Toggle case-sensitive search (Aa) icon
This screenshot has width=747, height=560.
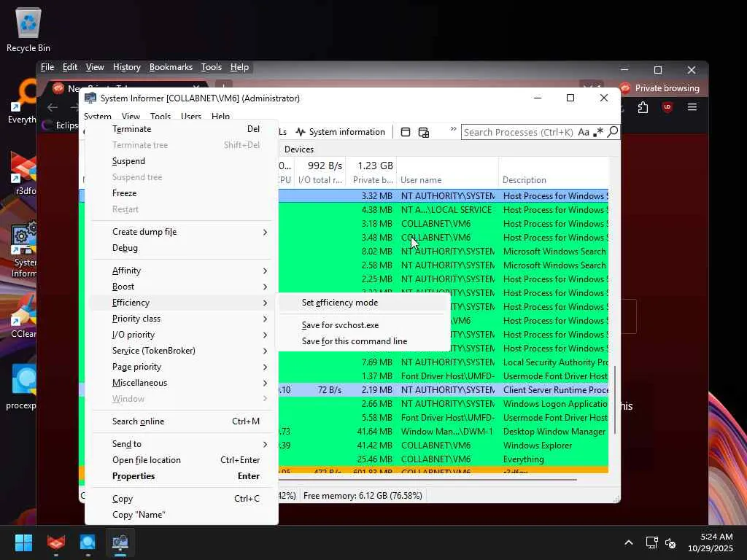click(584, 132)
